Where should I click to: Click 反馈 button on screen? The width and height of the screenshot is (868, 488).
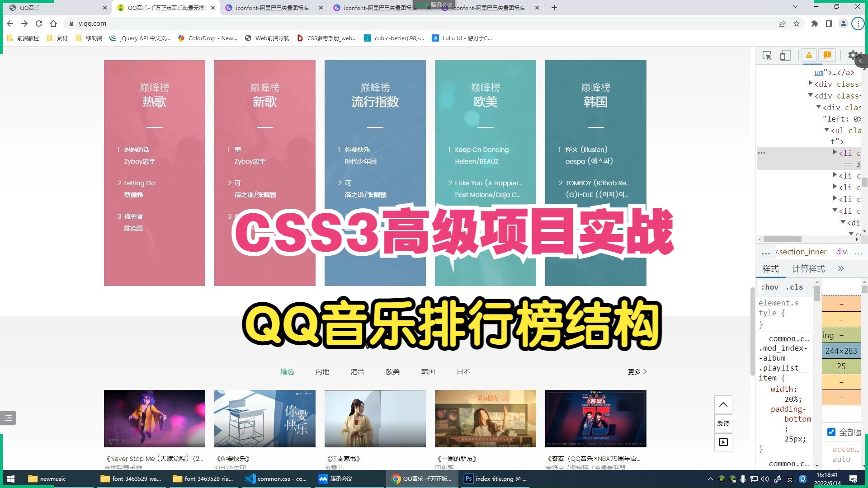[x=724, y=423]
